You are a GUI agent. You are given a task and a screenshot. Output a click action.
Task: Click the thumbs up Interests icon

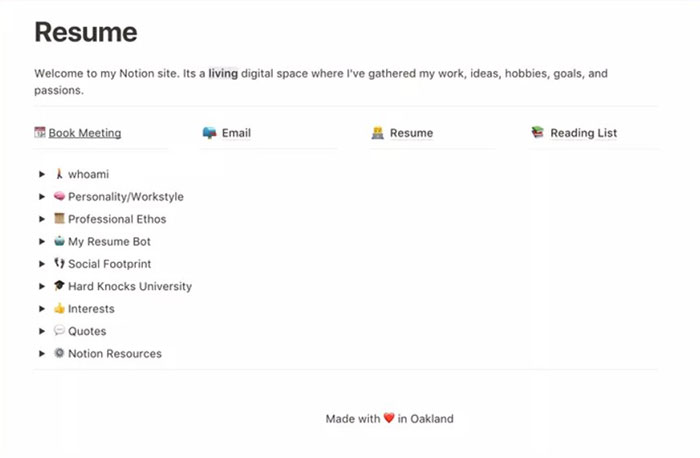click(59, 309)
